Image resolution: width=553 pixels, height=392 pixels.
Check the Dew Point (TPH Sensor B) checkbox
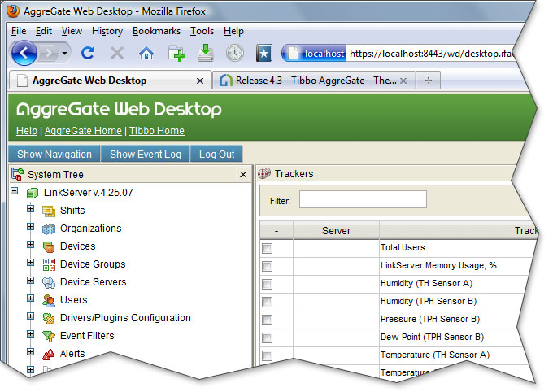(x=267, y=338)
